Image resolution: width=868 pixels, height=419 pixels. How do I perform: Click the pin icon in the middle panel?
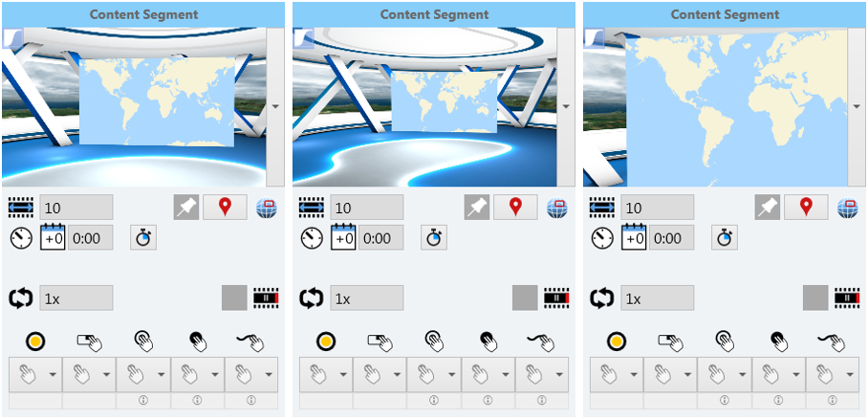coord(477,208)
